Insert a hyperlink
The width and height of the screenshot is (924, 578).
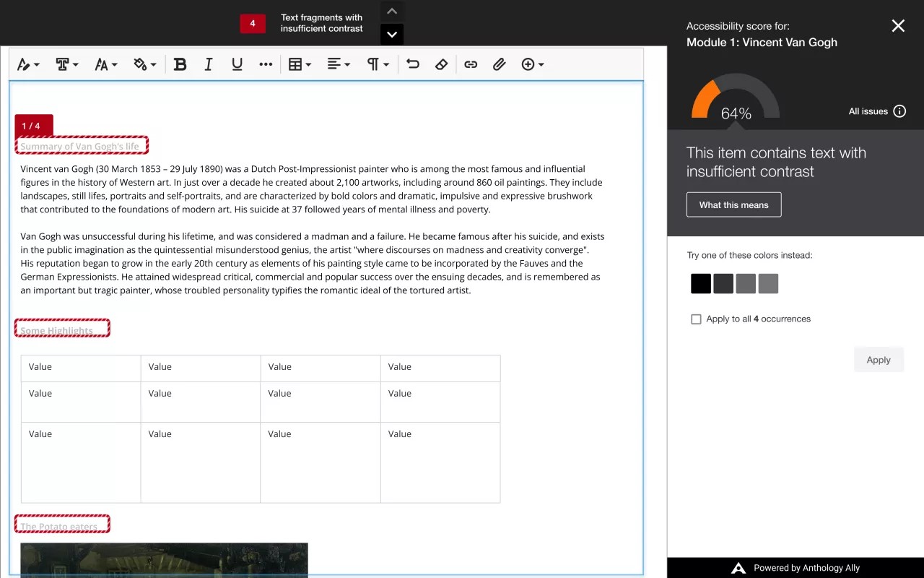pyautogui.click(x=471, y=64)
